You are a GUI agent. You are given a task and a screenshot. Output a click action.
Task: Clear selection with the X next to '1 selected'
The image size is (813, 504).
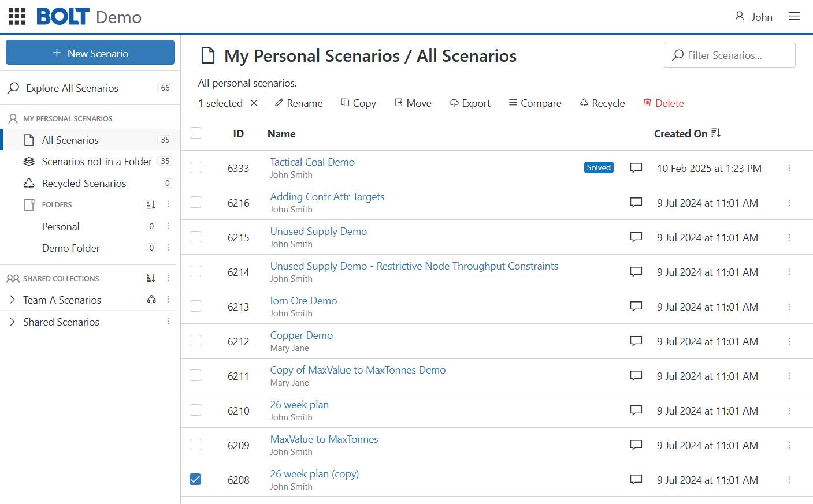[x=254, y=103]
